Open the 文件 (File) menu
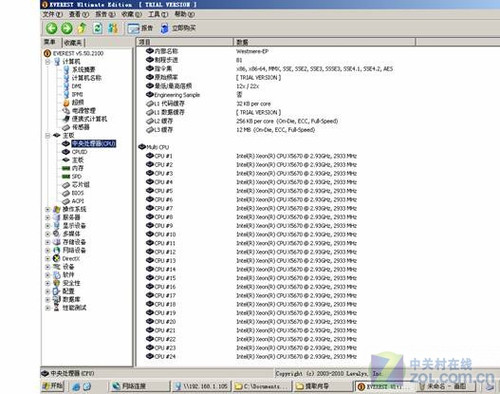Viewport: 500px width, 394px height. click(x=53, y=14)
